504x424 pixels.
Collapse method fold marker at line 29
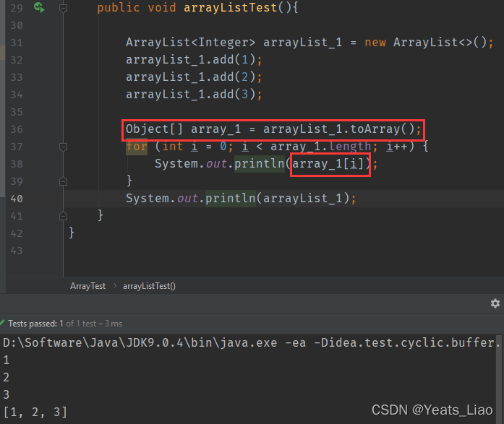click(63, 8)
